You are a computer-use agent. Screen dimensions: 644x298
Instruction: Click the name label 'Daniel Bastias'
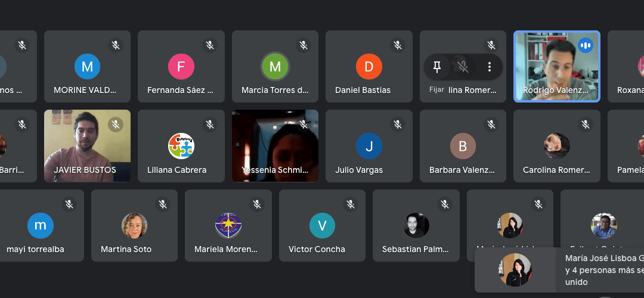[363, 90]
